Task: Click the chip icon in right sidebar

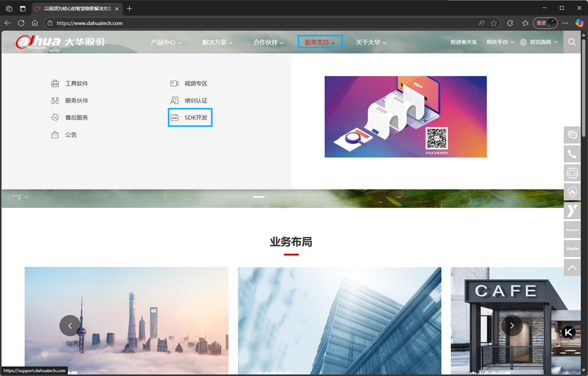Action: (572, 173)
